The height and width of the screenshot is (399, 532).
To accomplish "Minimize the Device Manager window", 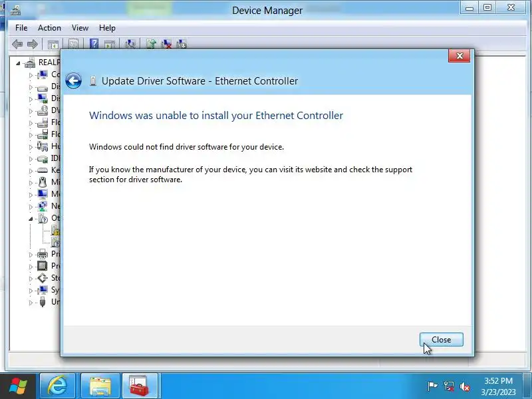I will pyautogui.click(x=469, y=8).
